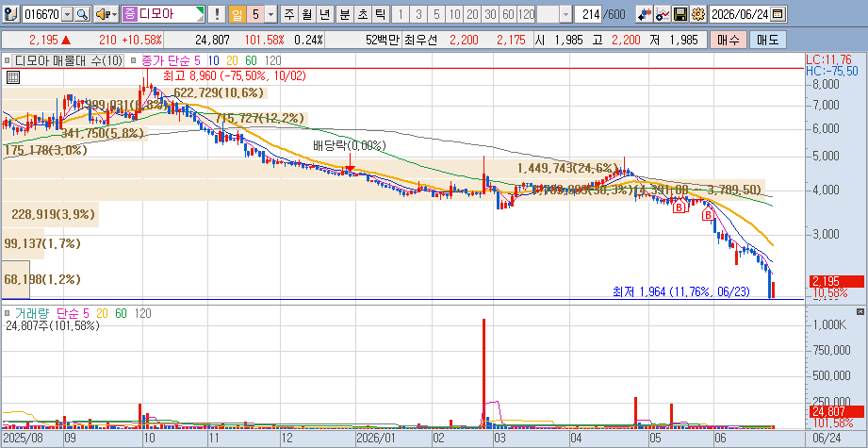Close the volume panel with X icon
Image resolution: width=868 pixels, height=448 pixels.
(860, 311)
